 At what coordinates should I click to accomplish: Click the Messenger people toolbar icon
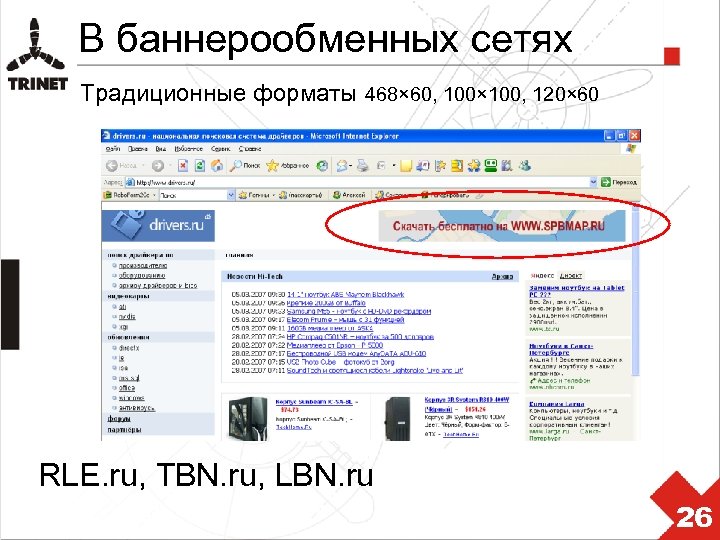[x=524, y=165]
